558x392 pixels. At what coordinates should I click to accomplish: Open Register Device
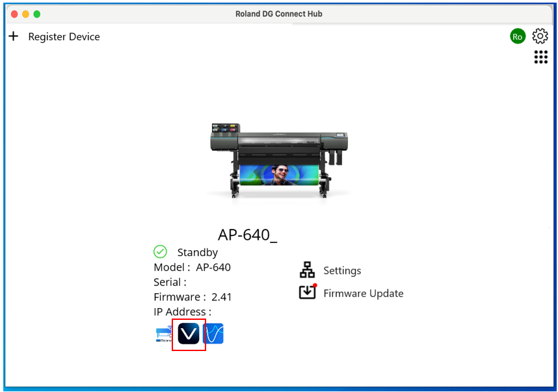pos(64,36)
